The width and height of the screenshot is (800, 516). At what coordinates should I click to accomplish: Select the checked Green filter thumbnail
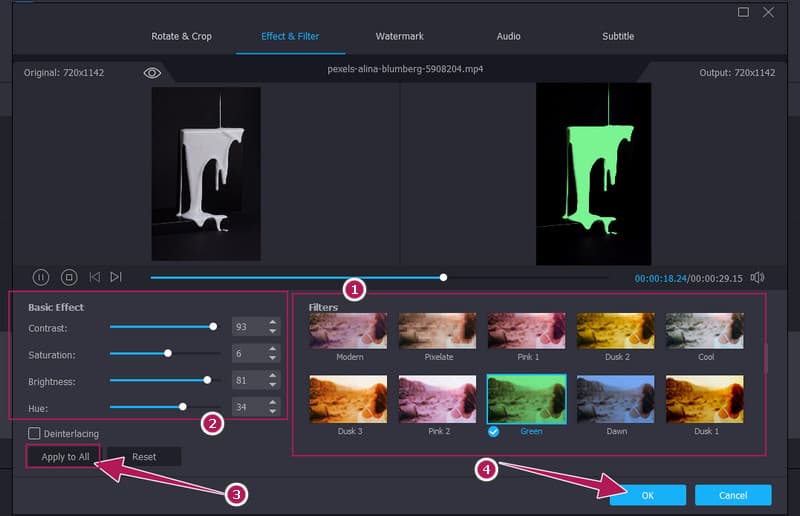[x=526, y=400]
